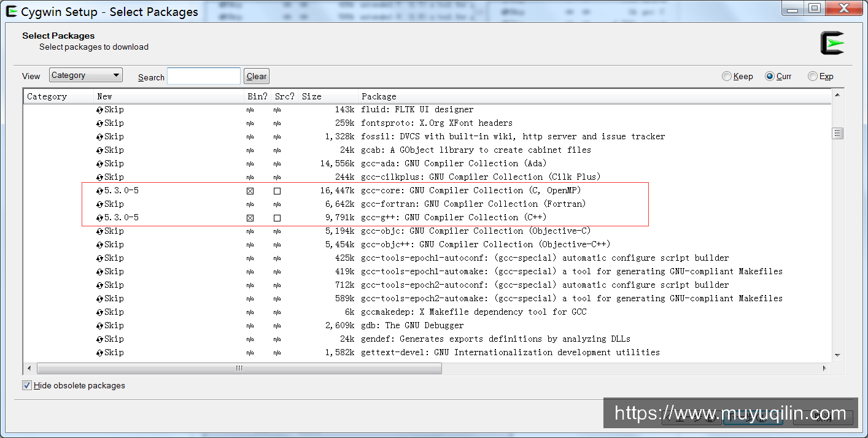Image resolution: width=868 pixels, height=438 pixels.
Task: Click 'gdb: The GNU Debugger' text
Action: [413, 326]
